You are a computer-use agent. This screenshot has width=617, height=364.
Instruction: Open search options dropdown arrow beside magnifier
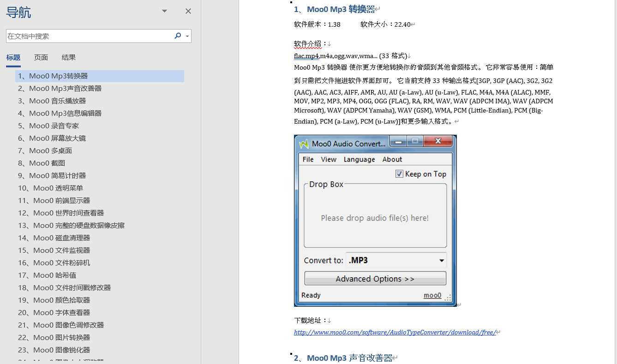187,36
